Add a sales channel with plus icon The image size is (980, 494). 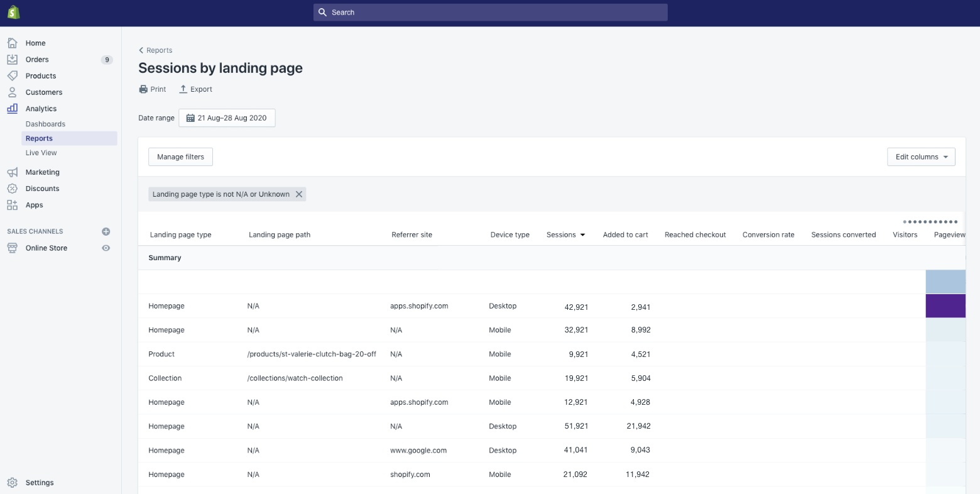pos(106,231)
